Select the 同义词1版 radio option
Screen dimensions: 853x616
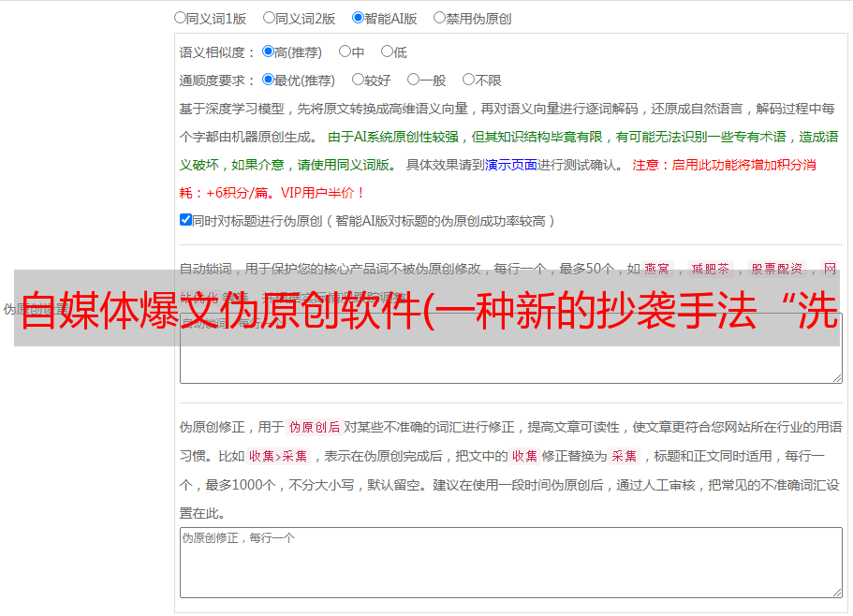pos(180,18)
